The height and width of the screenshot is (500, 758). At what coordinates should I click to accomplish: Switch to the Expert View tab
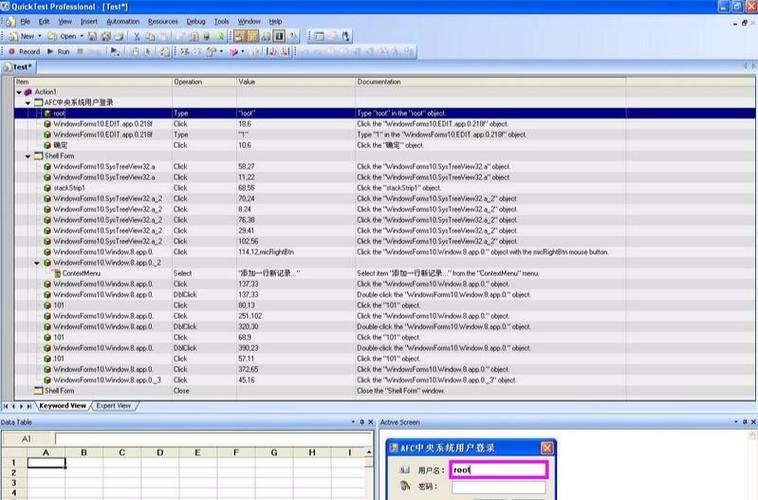pyautogui.click(x=114, y=406)
